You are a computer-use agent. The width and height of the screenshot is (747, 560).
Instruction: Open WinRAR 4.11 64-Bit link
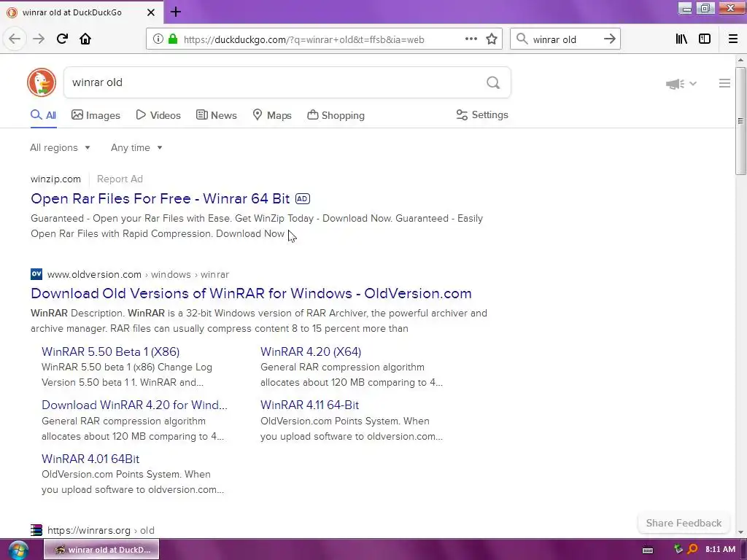coord(309,405)
